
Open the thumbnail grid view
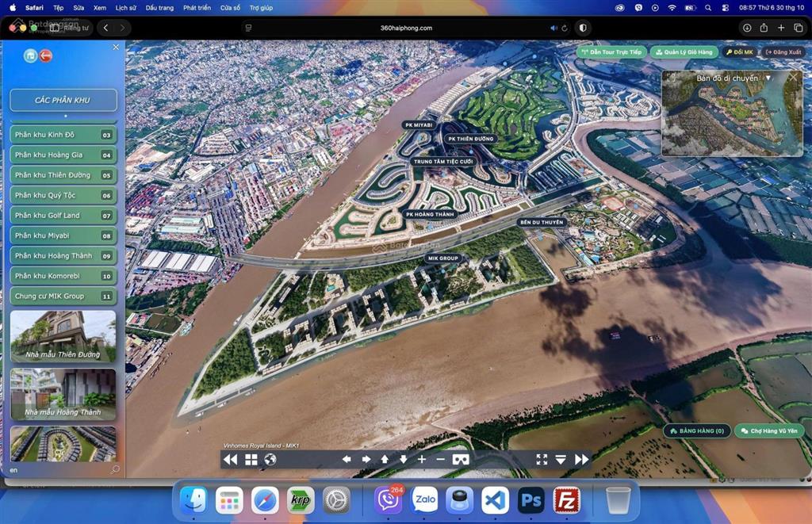tap(251, 459)
